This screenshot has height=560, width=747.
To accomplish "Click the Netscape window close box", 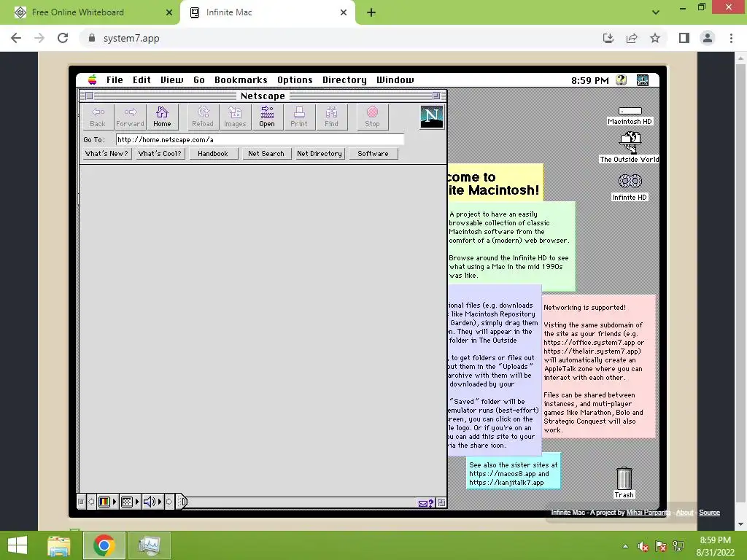I will point(89,96).
